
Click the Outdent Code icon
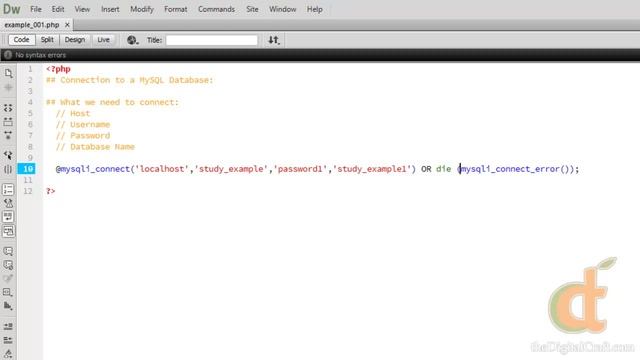point(8,340)
